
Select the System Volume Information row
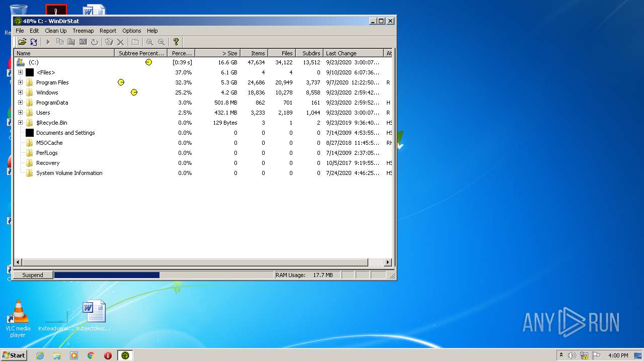[x=203, y=173]
